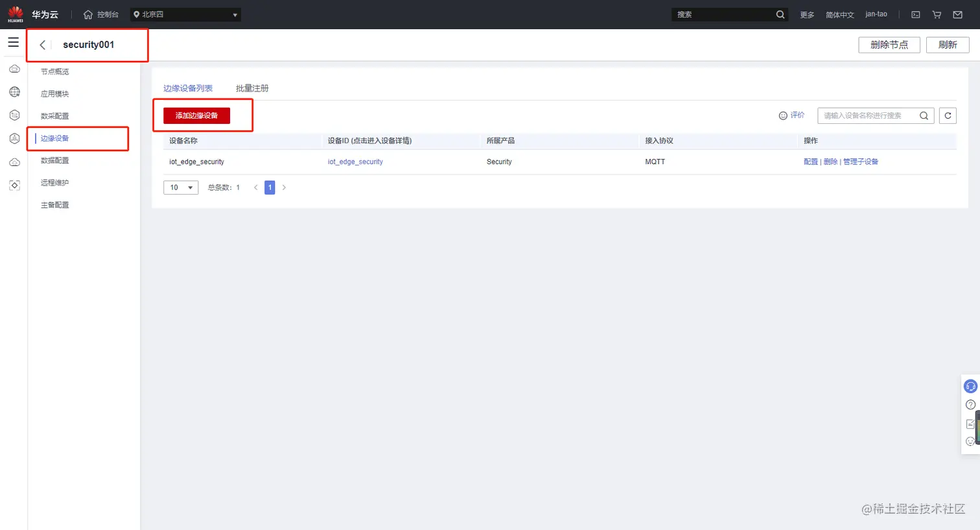Open the headset customer service icon
Image resolution: width=980 pixels, height=530 pixels.
(970, 387)
